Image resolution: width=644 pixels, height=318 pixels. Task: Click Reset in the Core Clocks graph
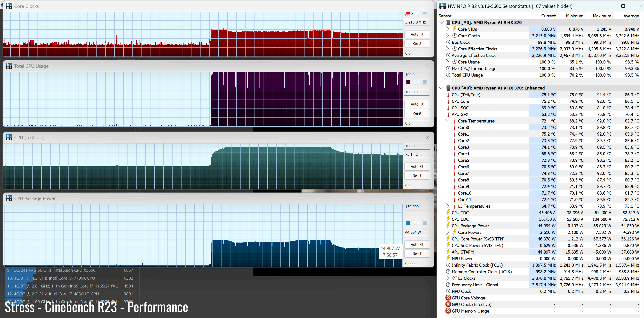pyautogui.click(x=417, y=43)
